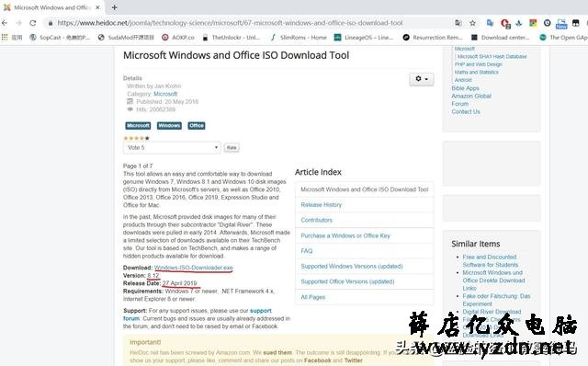Viewport: 588px width, 366px height.
Task: Bookmark this page with the star icon
Action: [x=472, y=23]
